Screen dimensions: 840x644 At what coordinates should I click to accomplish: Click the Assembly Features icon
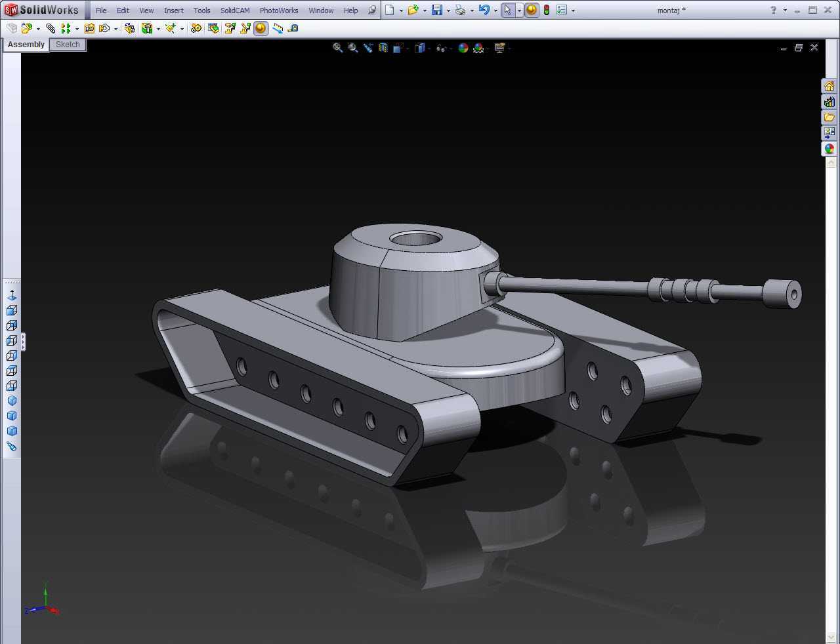coord(147,28)
